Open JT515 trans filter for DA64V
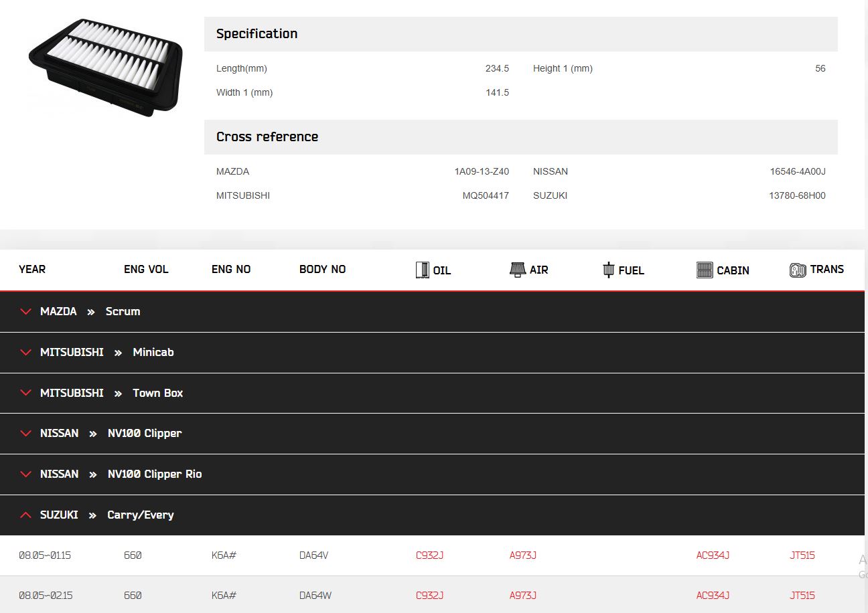This screenshot has width=868, height=613. pyautogui.click(x=802, y=555)
